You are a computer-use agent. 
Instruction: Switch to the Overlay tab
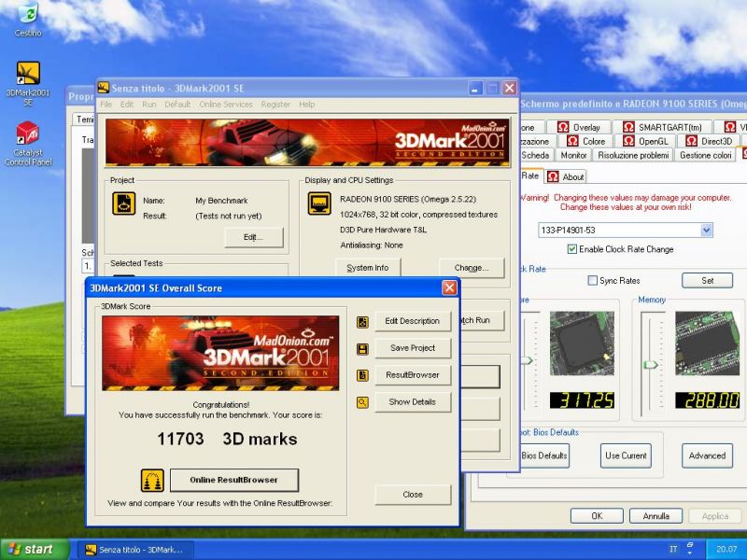coord(579,127)
